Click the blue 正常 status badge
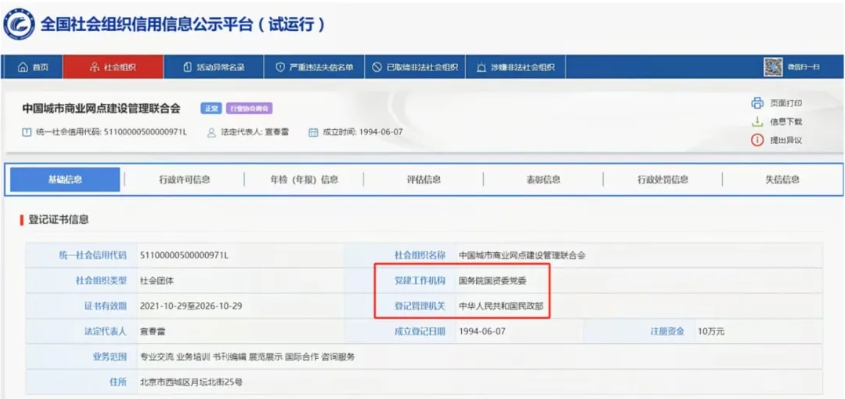 click(211, 108)
